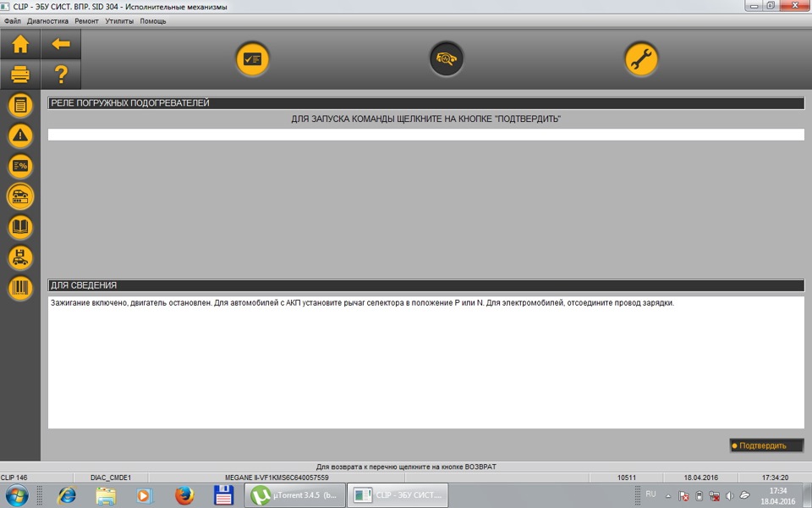Open the book documentation sidebar icon
812x508 pixels.
coord(20,227)
